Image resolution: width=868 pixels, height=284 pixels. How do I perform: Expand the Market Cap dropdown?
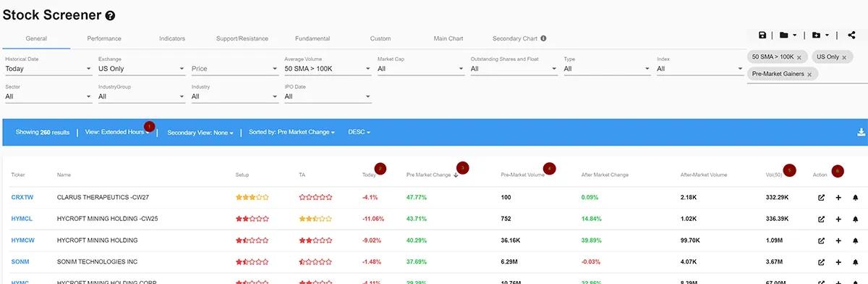[x=421, y=69]
